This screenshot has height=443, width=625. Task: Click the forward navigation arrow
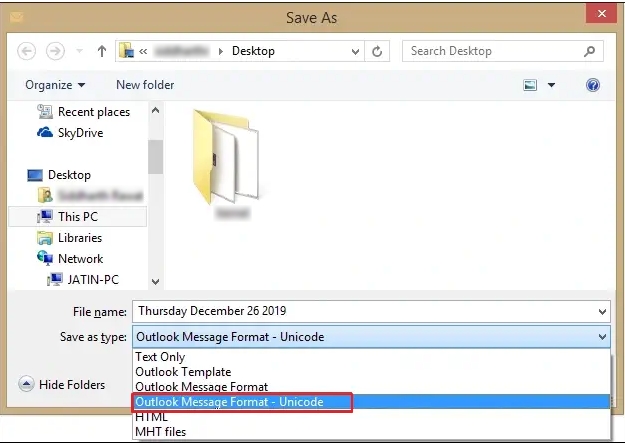coord(55,51)
